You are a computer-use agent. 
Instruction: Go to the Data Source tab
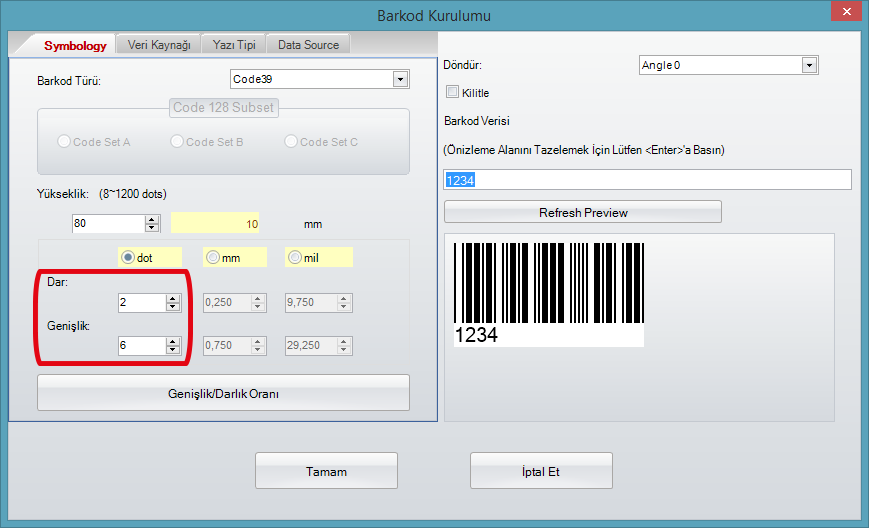(x=308, y=45)
